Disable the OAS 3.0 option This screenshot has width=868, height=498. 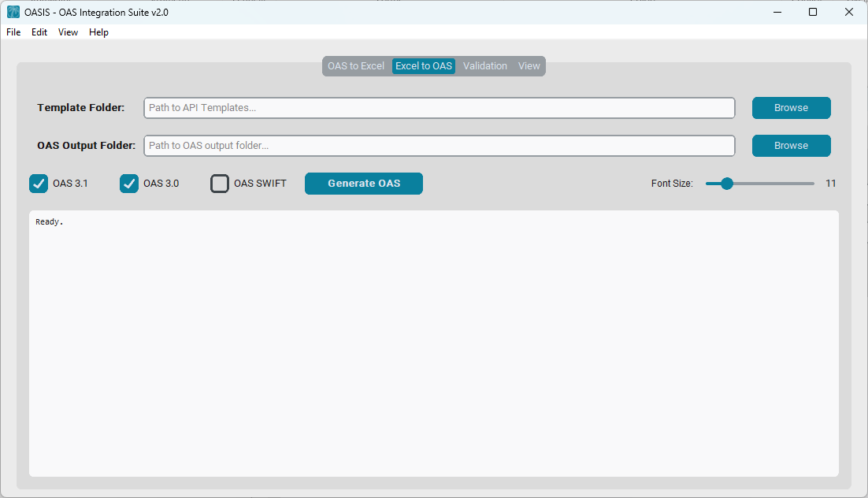coord(129,184)
